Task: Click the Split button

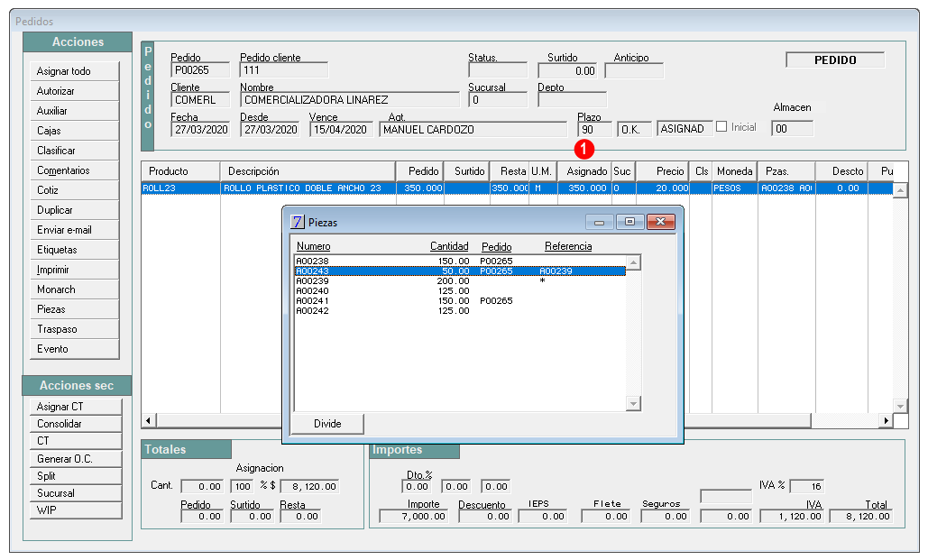Action: (76, 476)
